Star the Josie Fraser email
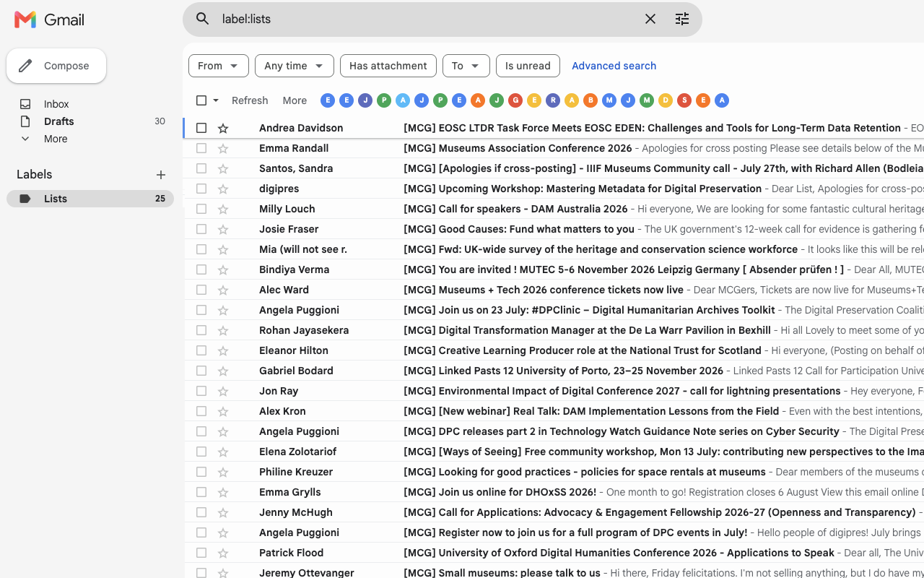This screenshot has height=578, width=924. tap(223, 229)
